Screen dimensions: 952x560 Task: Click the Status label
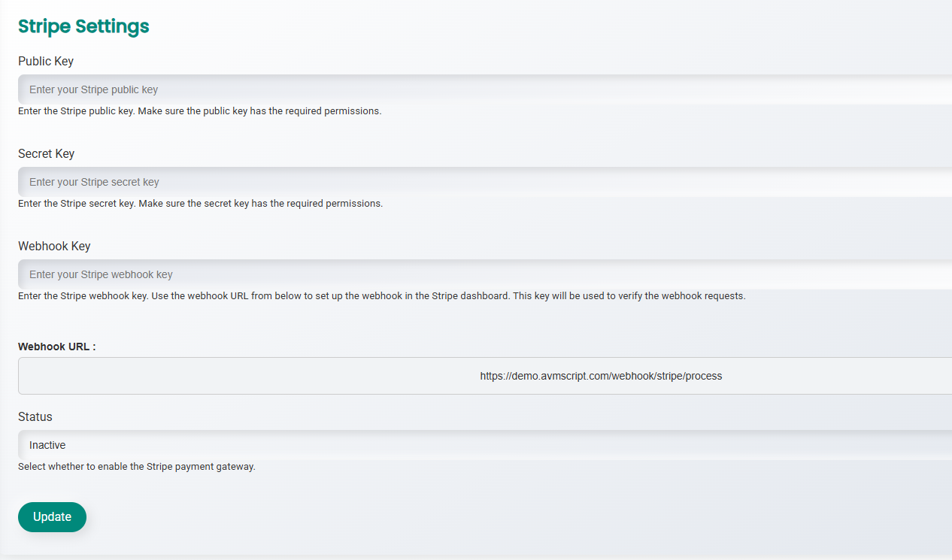[x=35, y=416]
